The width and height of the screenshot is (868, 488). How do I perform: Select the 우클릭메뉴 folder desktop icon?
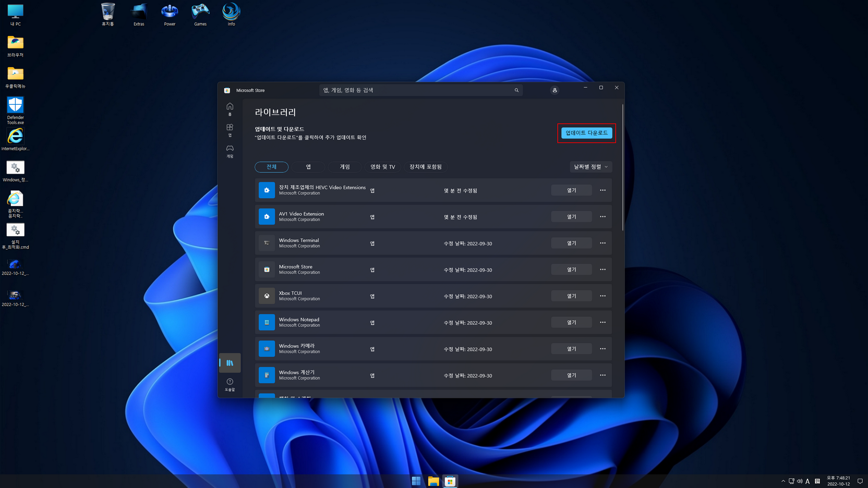(15, 77)
